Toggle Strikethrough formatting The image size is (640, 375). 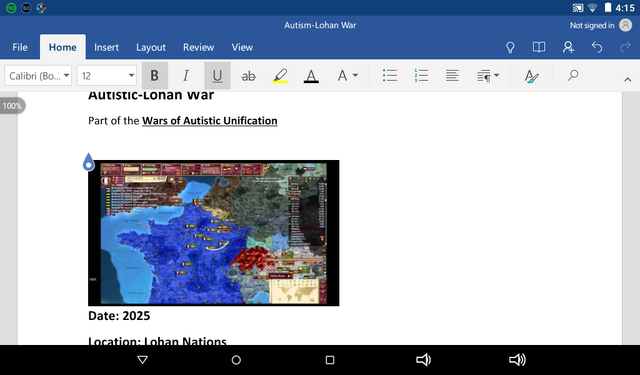tap(249, 75)
